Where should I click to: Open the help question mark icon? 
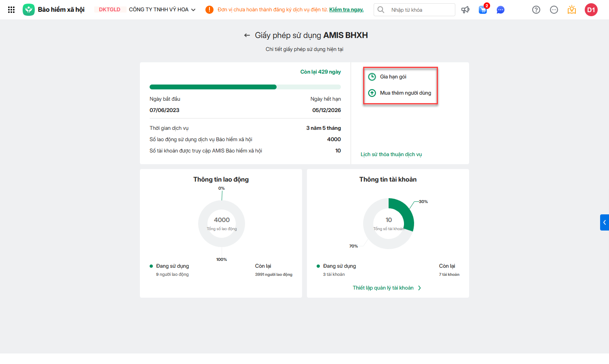[536, 10]
